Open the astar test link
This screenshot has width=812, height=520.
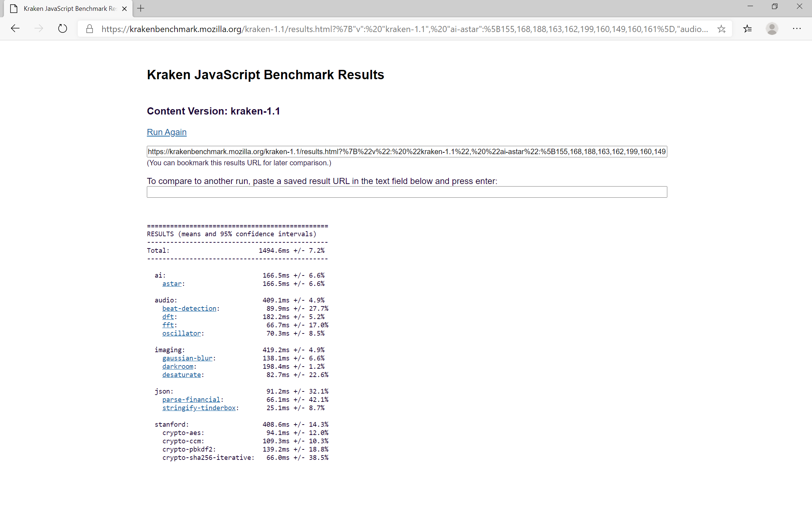172,284
